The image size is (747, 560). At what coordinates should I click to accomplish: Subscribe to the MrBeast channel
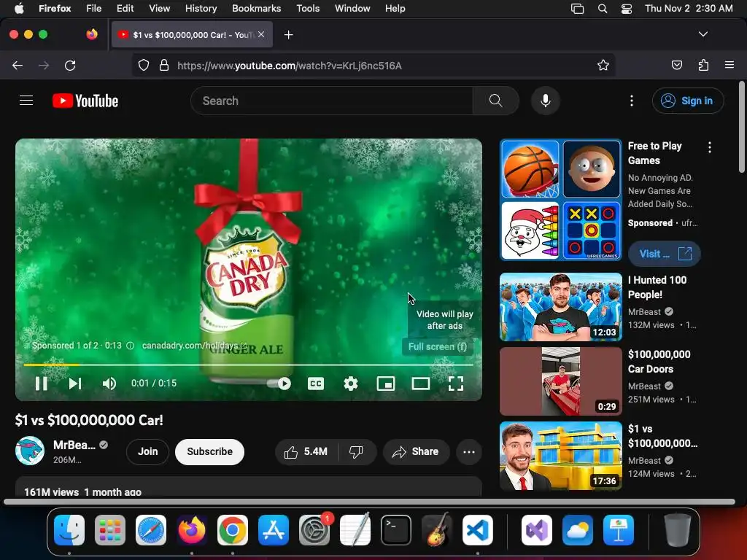(209, 451)
